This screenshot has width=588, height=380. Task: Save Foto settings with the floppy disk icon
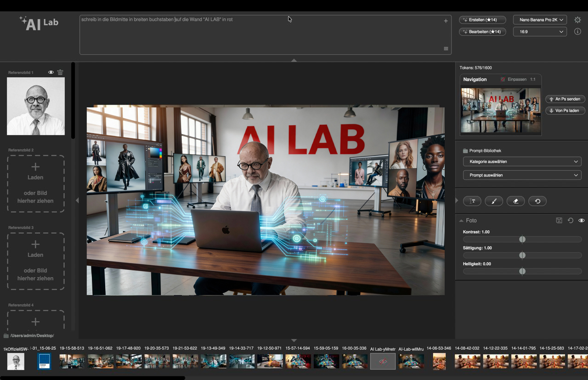click(x=559, y=221)
